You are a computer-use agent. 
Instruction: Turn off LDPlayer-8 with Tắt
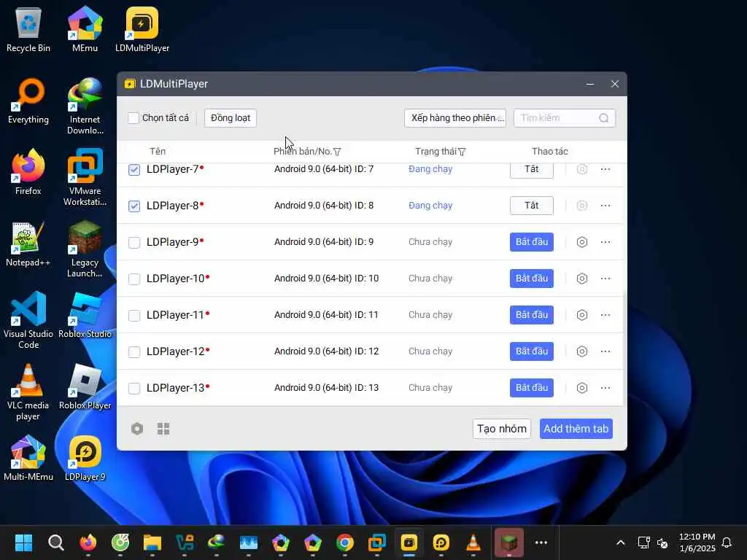click(532, 206)
